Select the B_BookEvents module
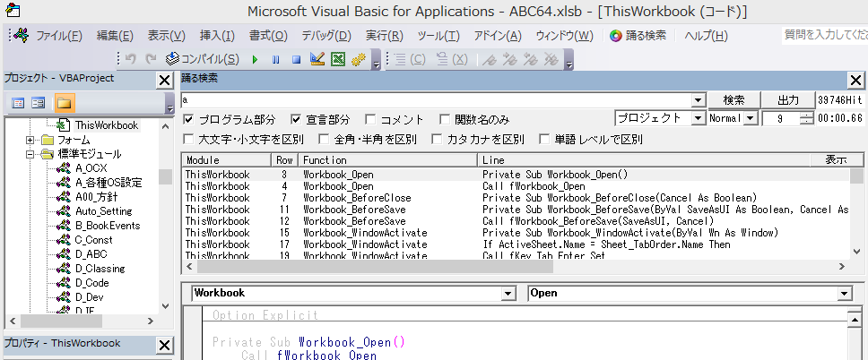 pyautogui.click(x=108, y=226)
